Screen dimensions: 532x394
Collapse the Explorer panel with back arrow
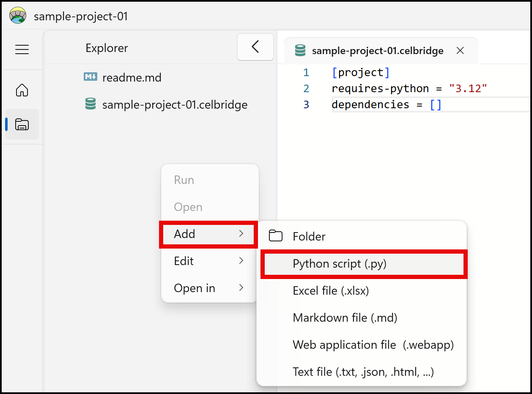255,47
